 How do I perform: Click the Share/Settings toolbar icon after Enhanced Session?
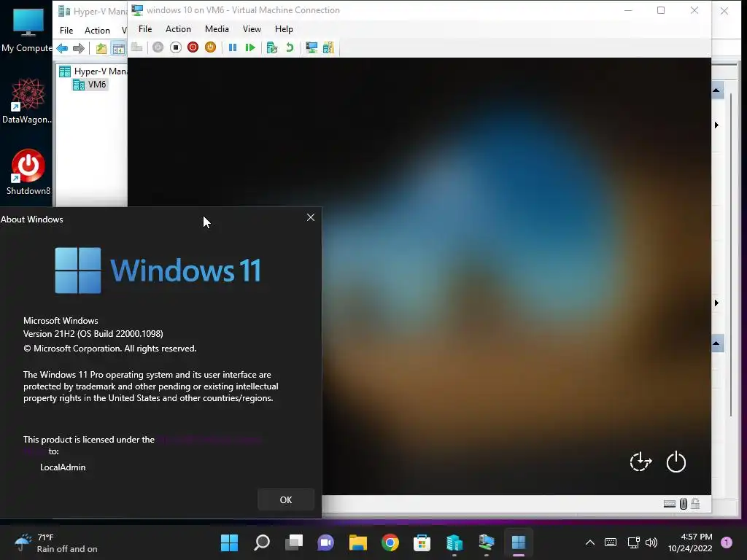click(329, 47)
